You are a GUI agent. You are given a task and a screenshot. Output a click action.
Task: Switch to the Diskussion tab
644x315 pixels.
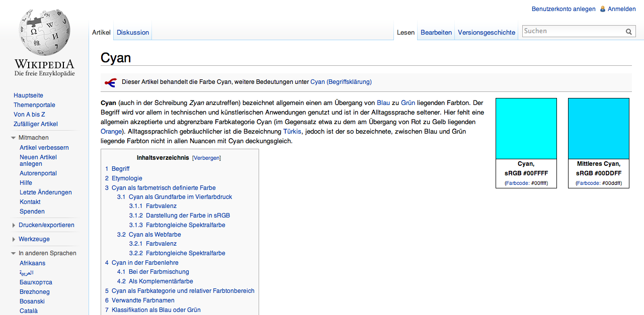(133, 32)
